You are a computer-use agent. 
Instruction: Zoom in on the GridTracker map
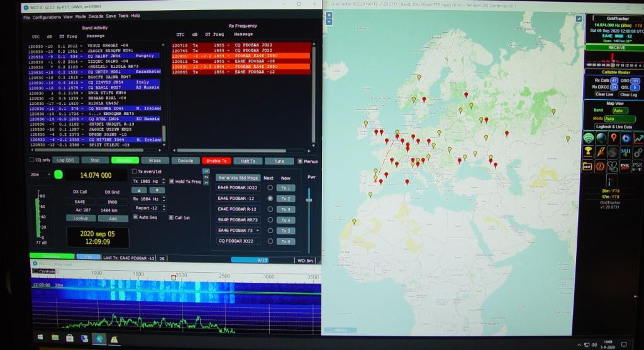coord(329,15)
